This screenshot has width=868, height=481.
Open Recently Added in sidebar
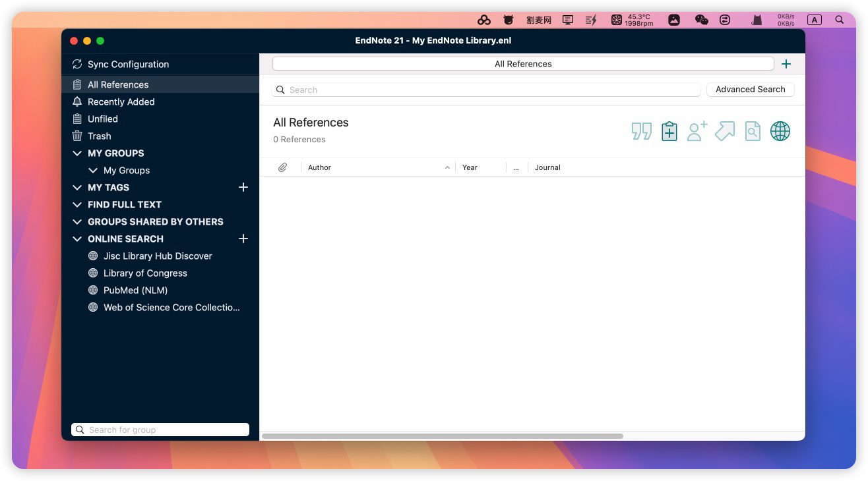(121, 101)
